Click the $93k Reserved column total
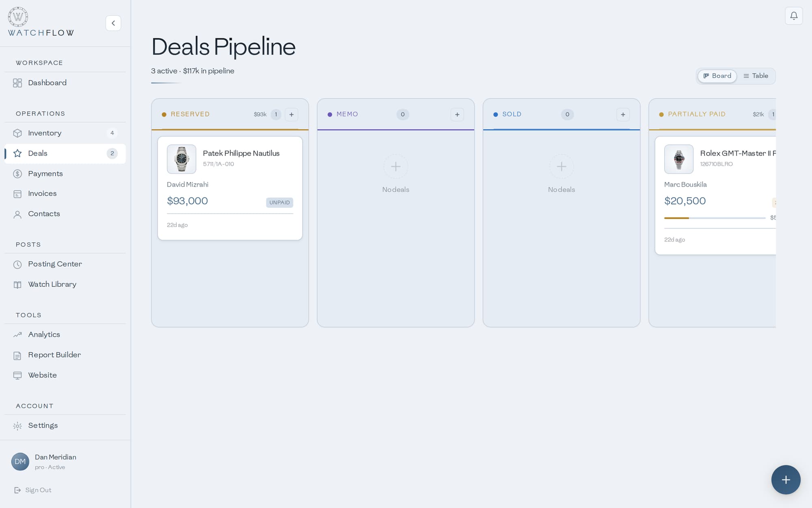812x508 pixels. 260,115
